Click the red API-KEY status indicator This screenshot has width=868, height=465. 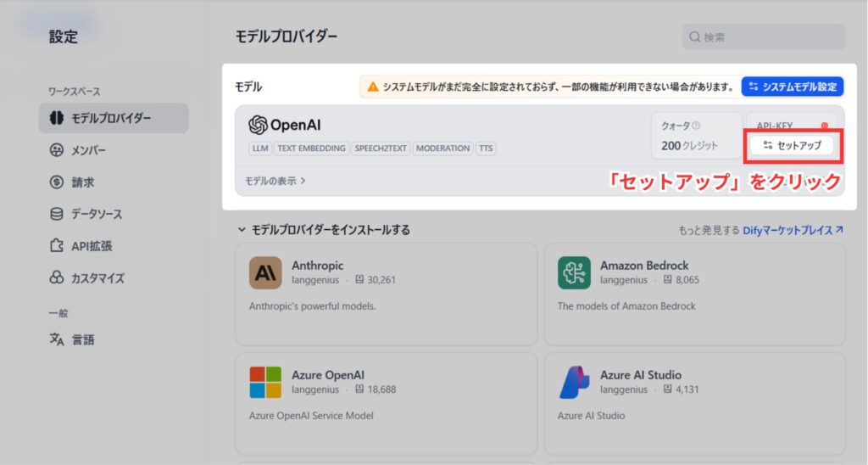coord(825,126)
